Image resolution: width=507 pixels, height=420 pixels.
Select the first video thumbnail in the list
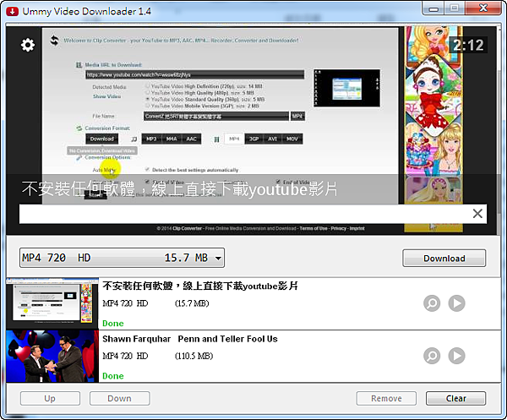(x=52, y=303)
